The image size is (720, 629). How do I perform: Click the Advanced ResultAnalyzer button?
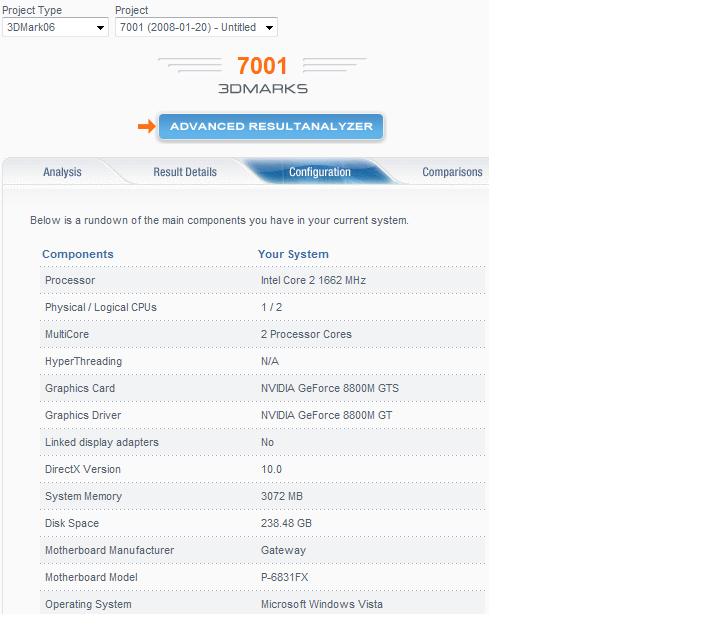[271, 126]
